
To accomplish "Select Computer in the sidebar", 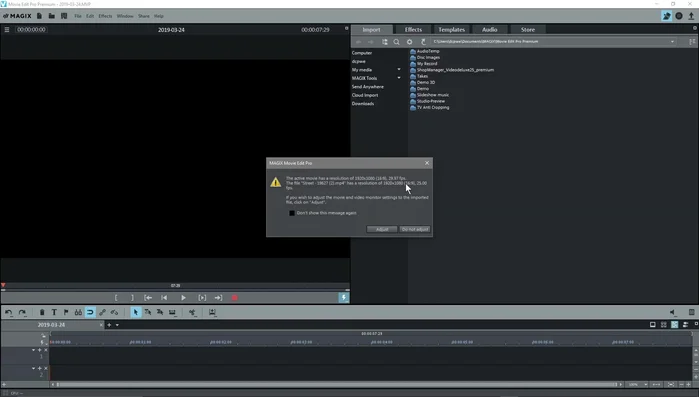I will [362, 53].
